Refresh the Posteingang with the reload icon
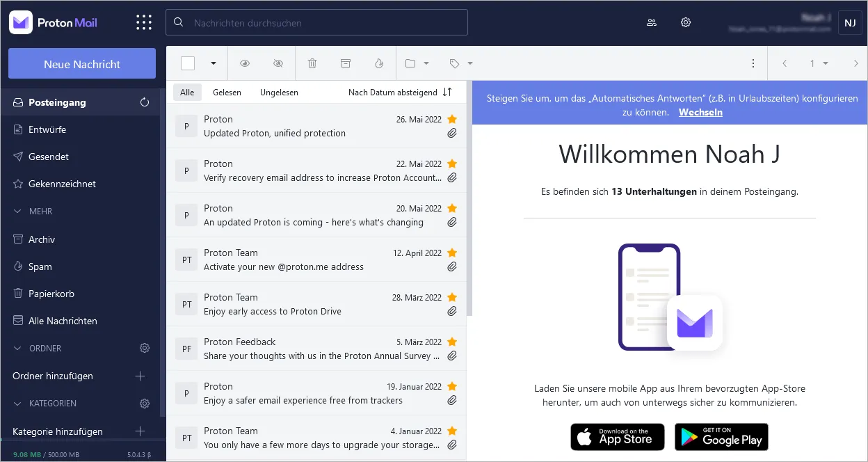 point(144,102)
